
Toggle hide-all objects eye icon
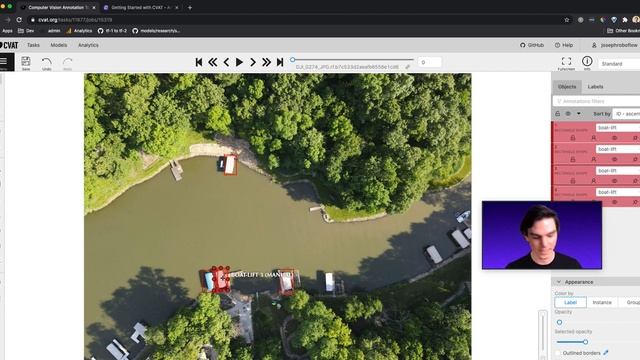click(568, 113)
